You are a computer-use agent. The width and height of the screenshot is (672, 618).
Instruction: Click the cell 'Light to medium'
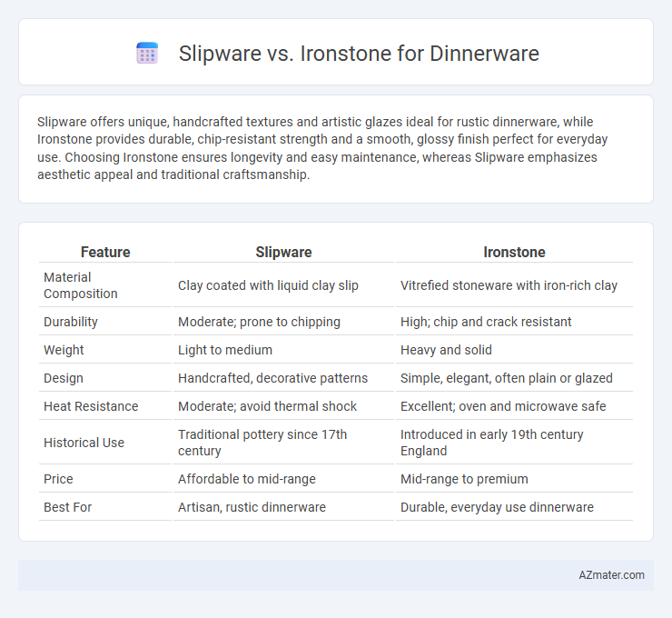(x=225, y=350)
